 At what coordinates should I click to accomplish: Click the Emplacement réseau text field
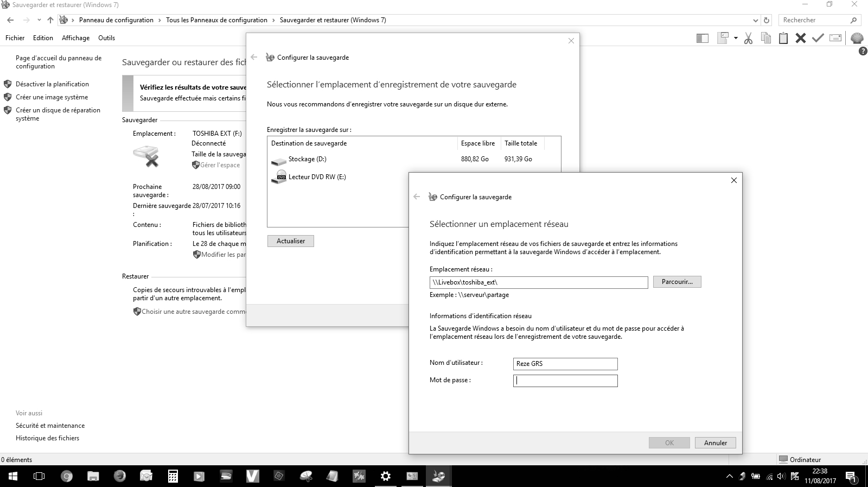pos(539,282)
